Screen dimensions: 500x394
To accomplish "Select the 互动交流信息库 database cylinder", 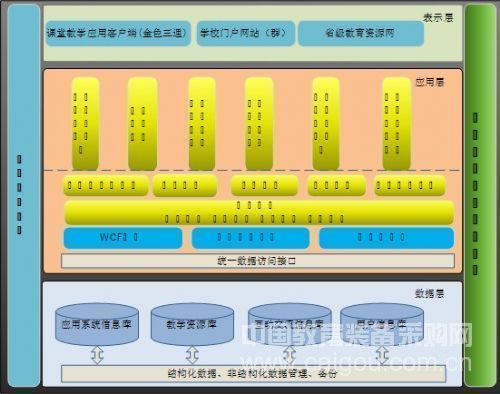I will tap(289, 324).
